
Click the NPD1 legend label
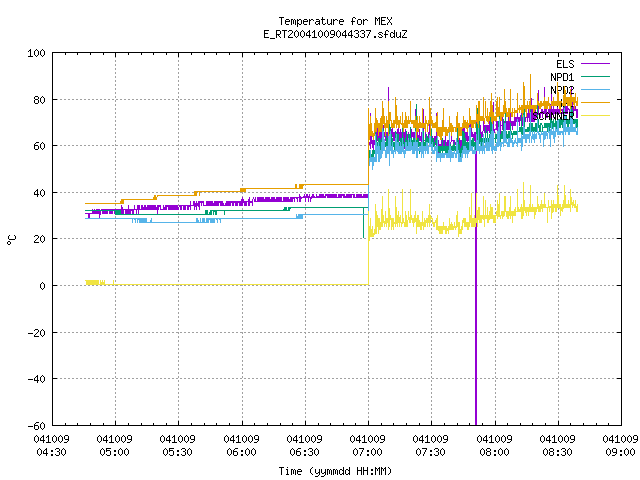pyautogui.click(x=562, y=77)
